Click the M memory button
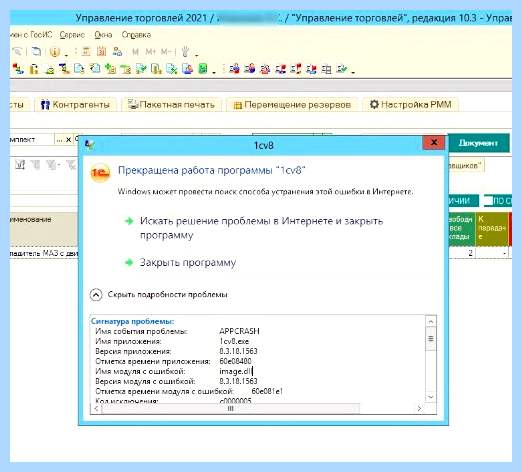Screen dimensions: 522x472 coord(135,52)
